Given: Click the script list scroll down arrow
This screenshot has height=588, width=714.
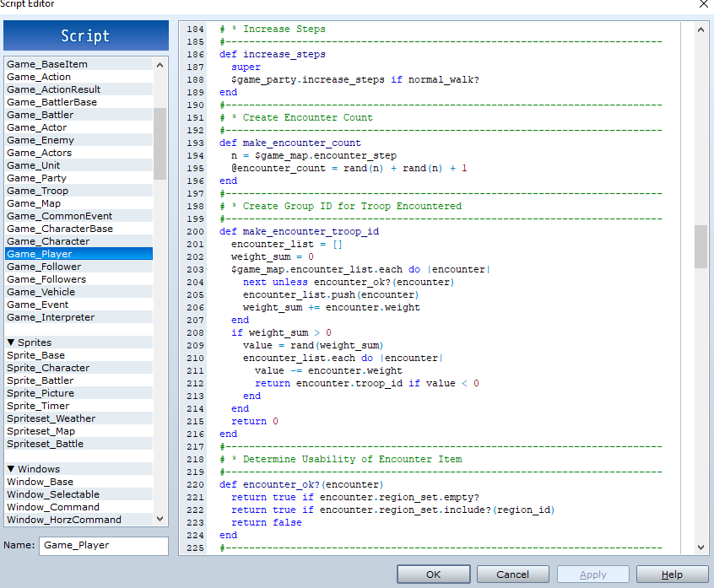Looking at the screenshot, I should click(x=160, y=518).
